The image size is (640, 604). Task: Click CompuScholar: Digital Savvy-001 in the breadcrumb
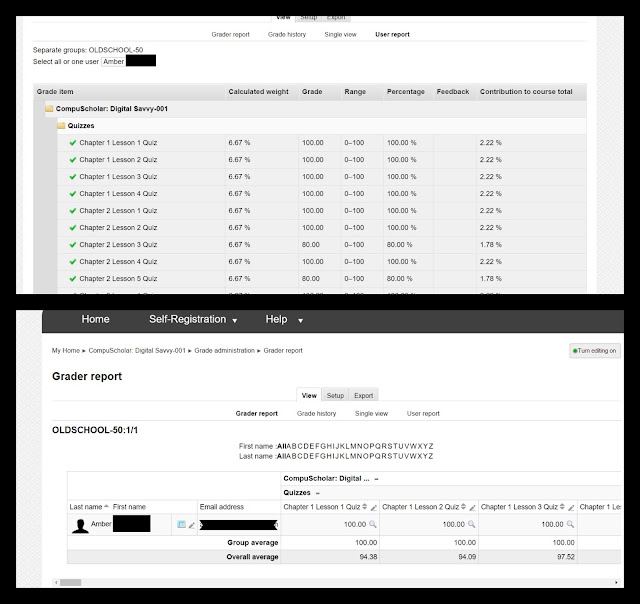pyautogui.click(x=137, y=351)
